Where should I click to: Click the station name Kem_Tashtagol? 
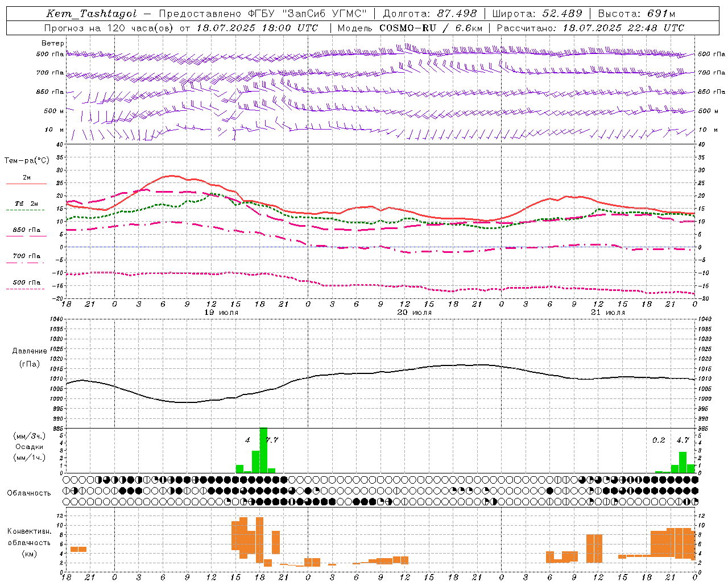click(91, 14)
